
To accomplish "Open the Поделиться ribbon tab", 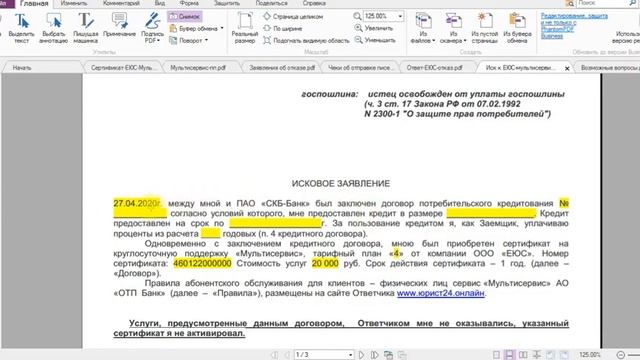I will coord(271,3).
